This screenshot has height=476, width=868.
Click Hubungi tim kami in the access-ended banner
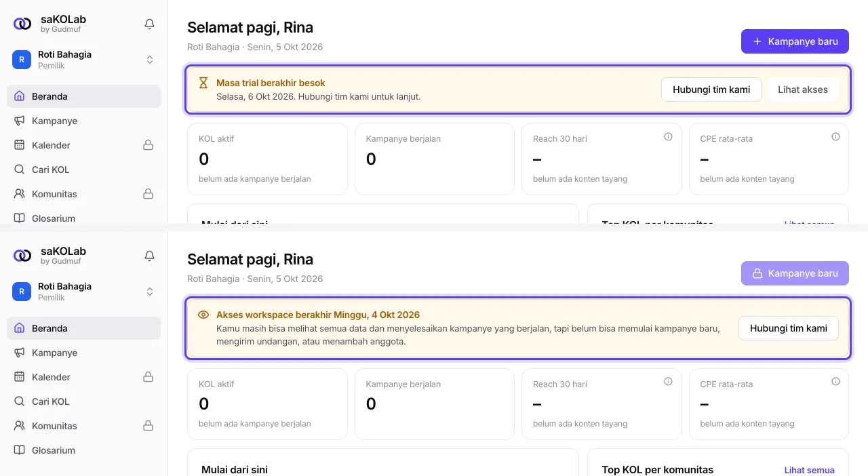pos(789,328)
